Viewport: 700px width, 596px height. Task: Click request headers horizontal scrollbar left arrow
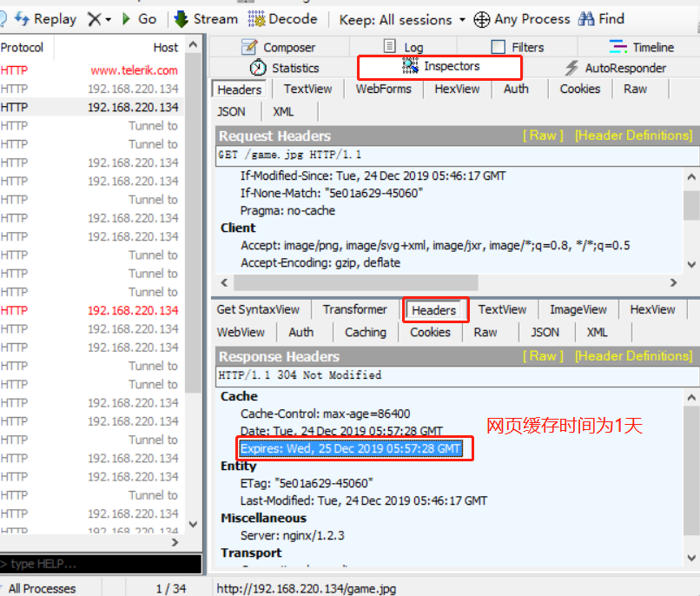(x=225, y=282)
